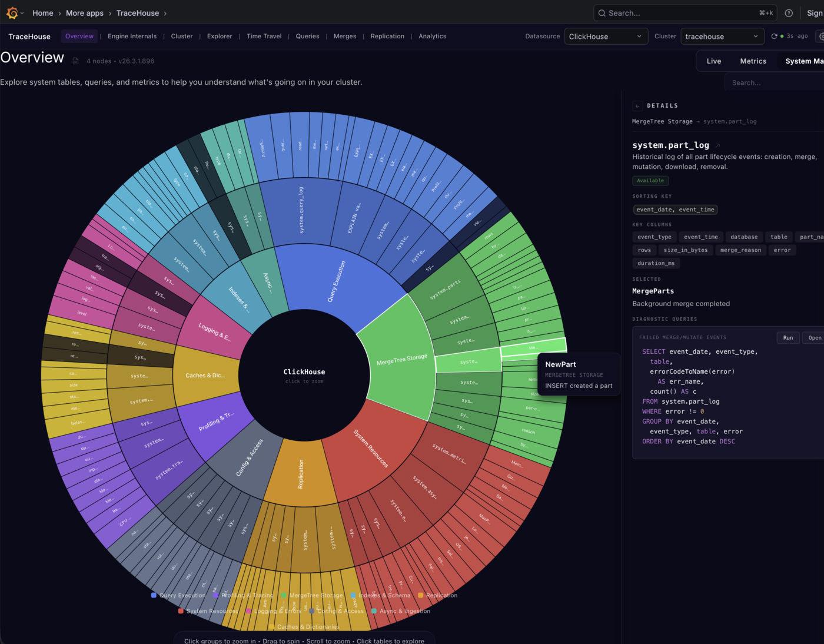This screenshot has height=644, width=824.
Task: Go back using the Details arrow icon
Action: (x=637, y=106)
